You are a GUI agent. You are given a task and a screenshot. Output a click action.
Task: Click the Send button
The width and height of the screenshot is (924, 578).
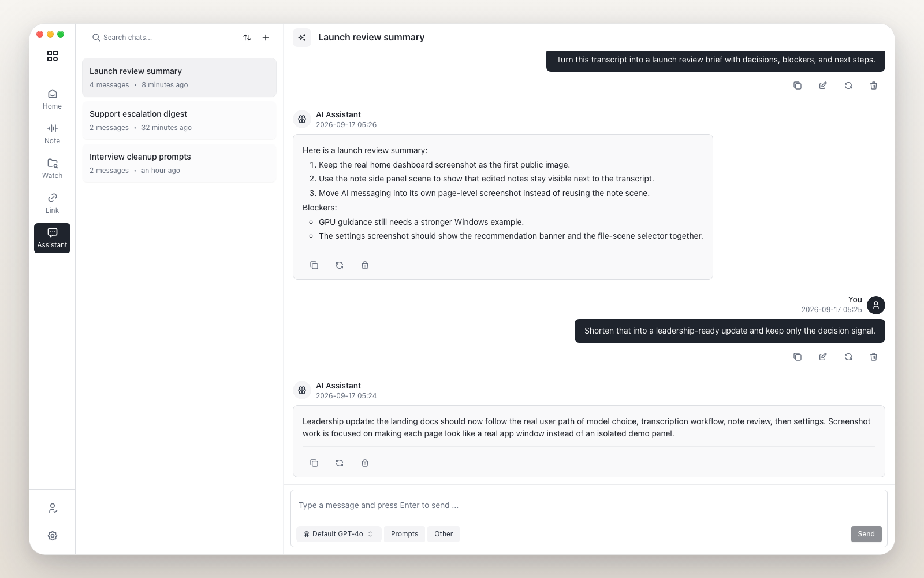click(x=866, y=534)
